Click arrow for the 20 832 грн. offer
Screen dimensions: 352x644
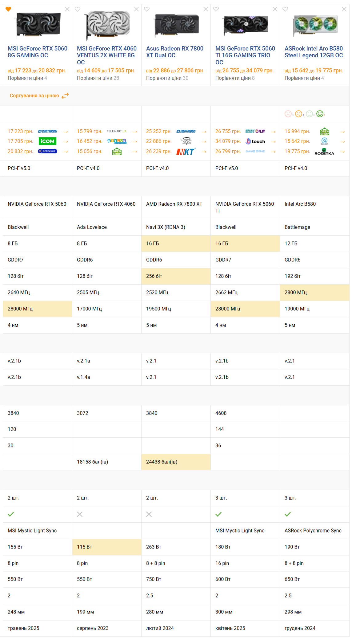pyautogui.click(x=66, y=152)
